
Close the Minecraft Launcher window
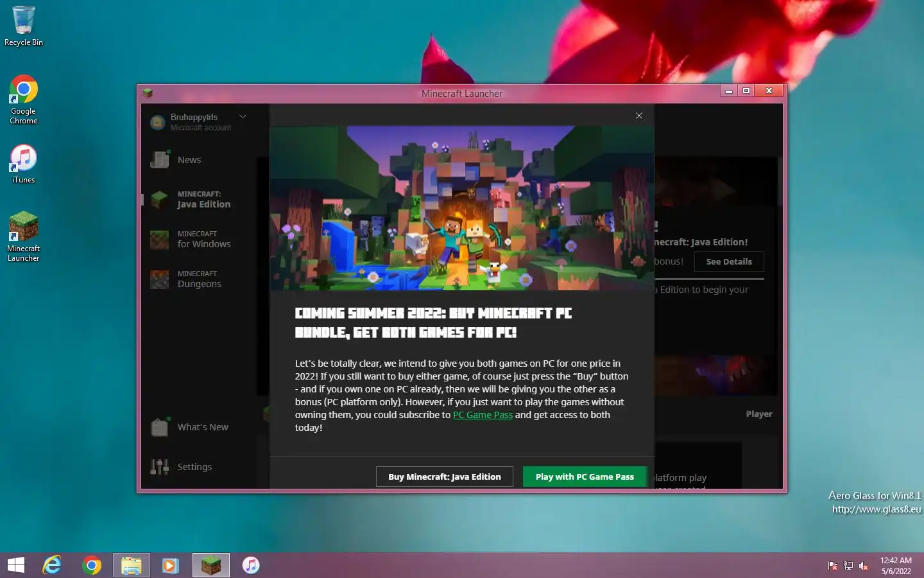pos(769,91)
